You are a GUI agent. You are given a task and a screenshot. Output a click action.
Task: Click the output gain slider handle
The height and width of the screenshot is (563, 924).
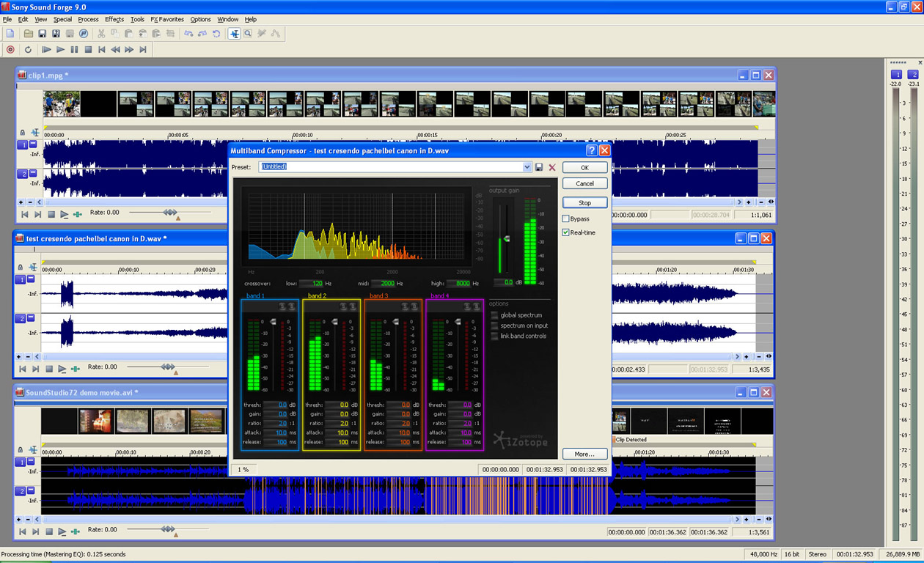tap(505, 239)
